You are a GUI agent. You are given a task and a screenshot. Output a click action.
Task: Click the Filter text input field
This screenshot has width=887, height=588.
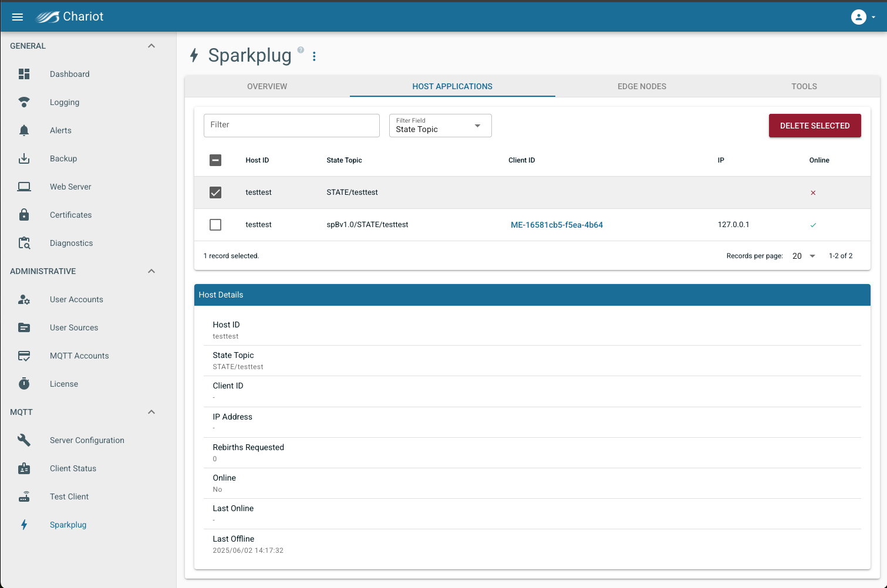tap(292, 126)
